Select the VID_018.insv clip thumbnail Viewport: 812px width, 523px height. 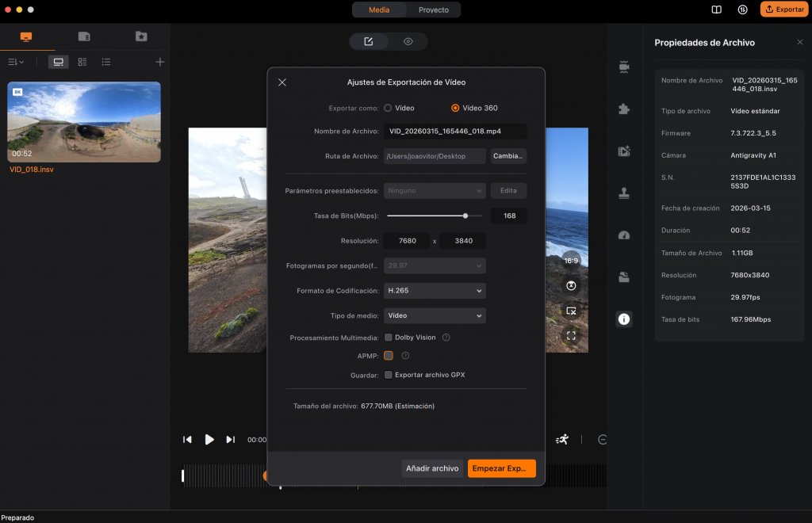tap(83, 121)
